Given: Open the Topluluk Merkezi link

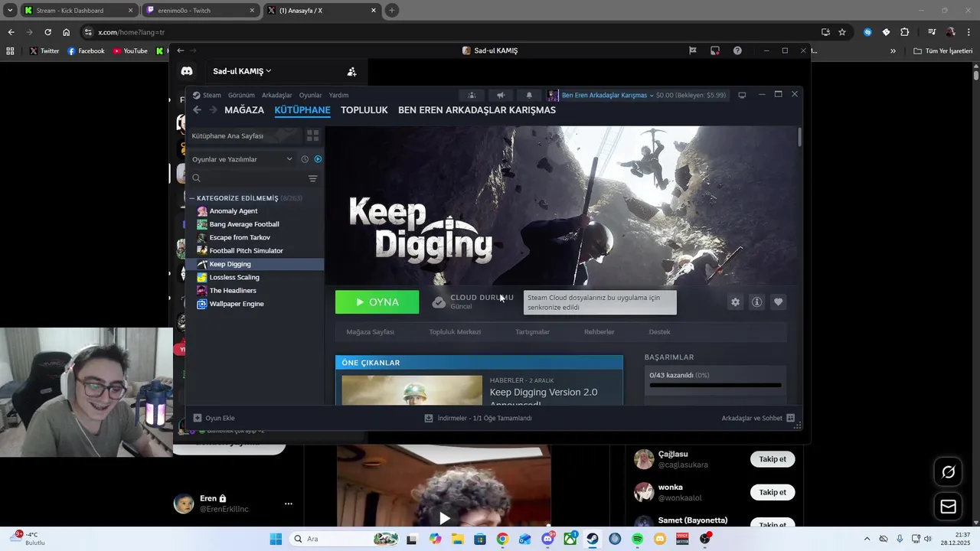Looking at the screenshot, I should 455,332.
